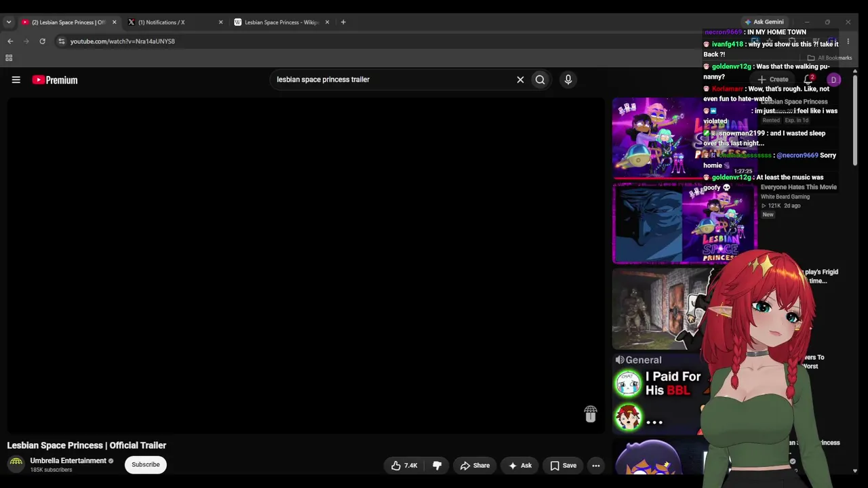Click the scrollbar down arrow

point(854,470)
